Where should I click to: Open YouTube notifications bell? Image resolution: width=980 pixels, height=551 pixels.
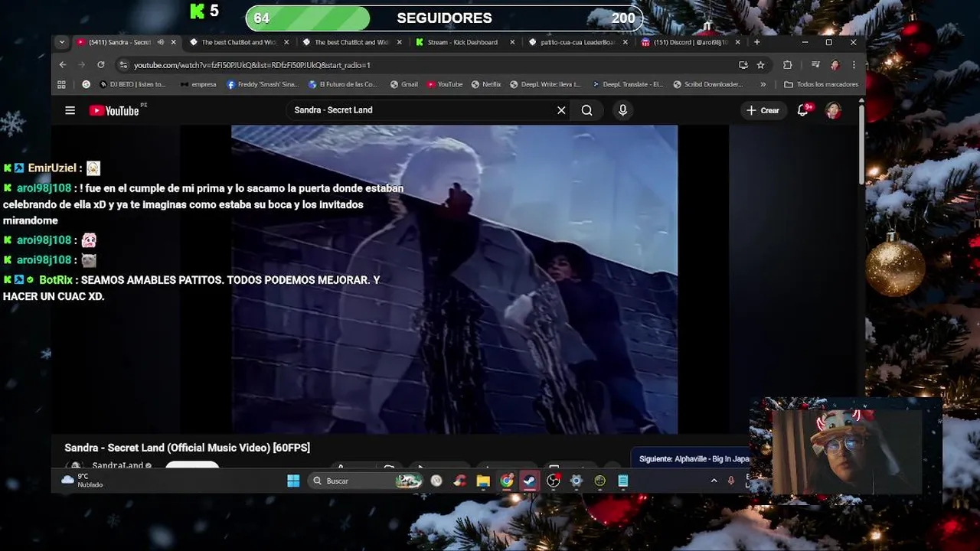[x=802, y=110]
